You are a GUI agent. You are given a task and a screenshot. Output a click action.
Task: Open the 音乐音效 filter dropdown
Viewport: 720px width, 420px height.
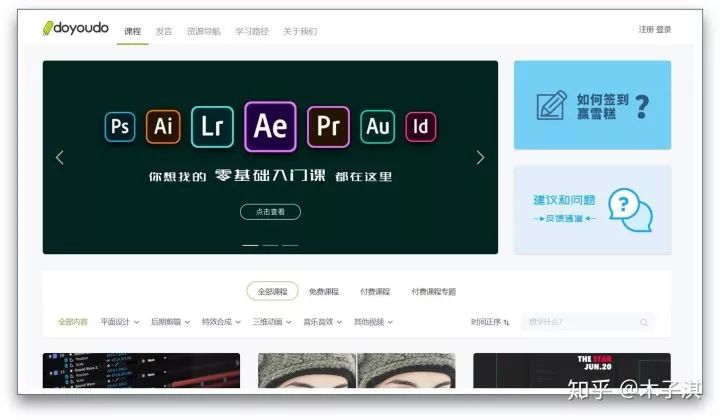tap(323, 322)
